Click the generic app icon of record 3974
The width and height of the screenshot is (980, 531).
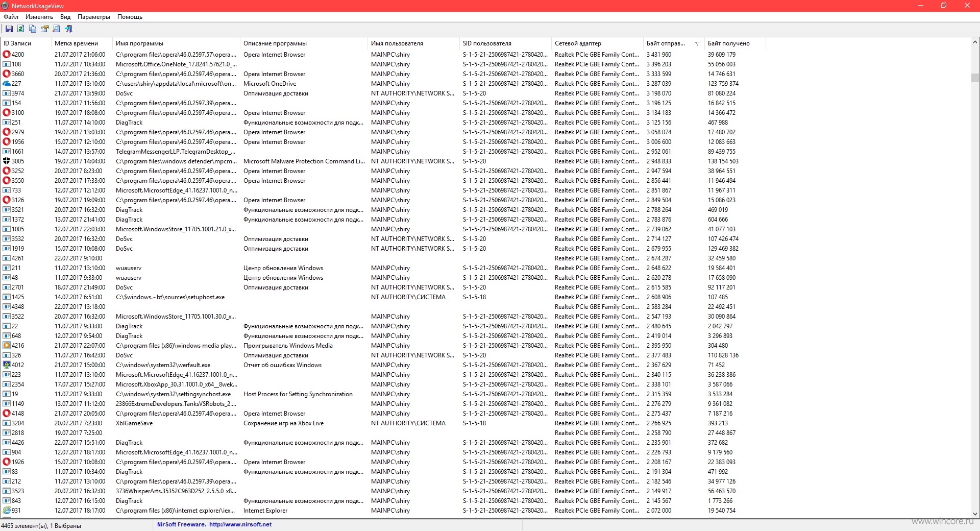pyautogui.click(x=7, y=93)
